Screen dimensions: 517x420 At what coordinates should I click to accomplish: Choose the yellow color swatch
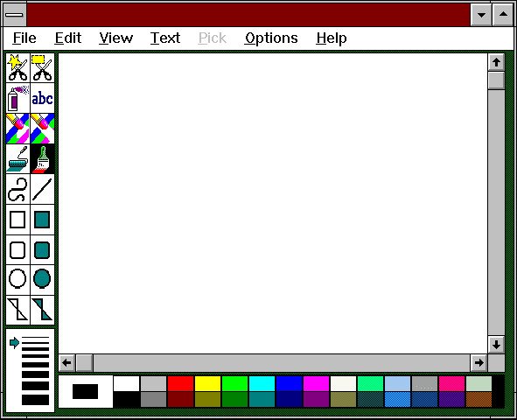(x=207, y=384)
